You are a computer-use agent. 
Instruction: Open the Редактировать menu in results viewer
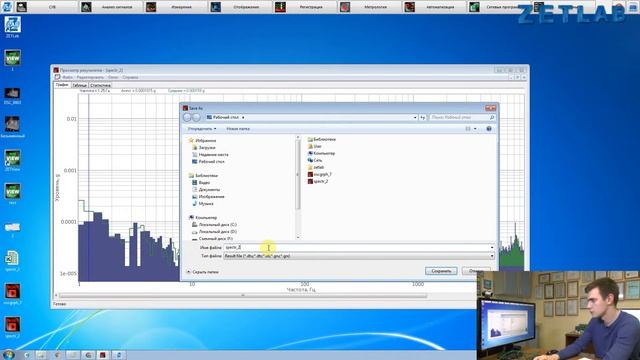click(x=90, y=77)
